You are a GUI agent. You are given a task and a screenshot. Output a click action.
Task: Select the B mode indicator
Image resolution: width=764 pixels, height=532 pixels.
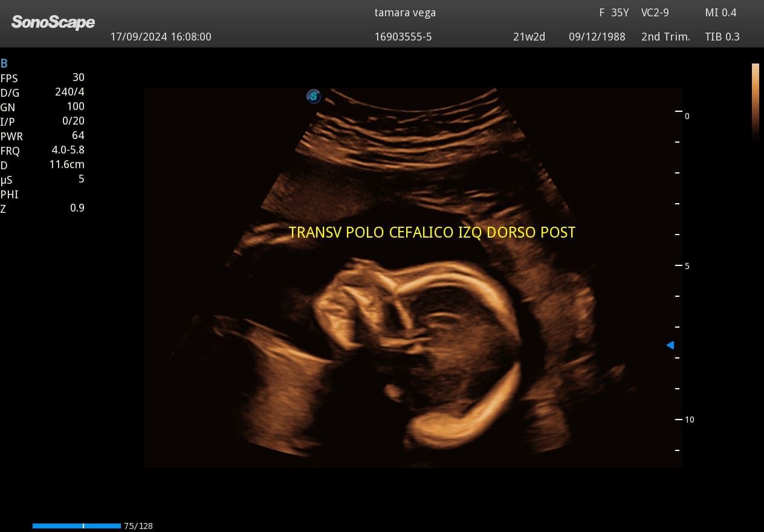point(4,63)
